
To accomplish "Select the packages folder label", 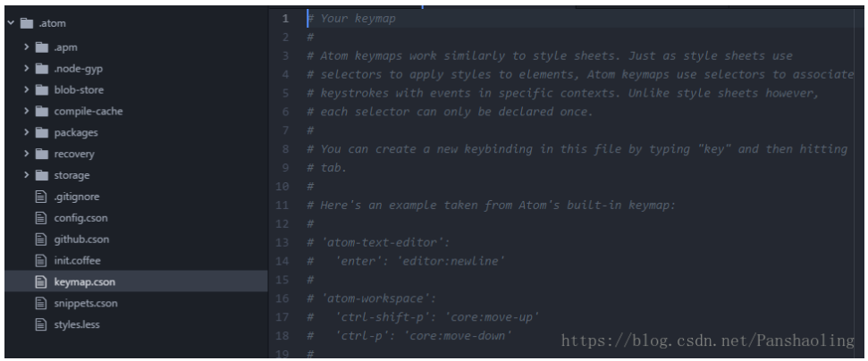I will (x=76, y=133).
